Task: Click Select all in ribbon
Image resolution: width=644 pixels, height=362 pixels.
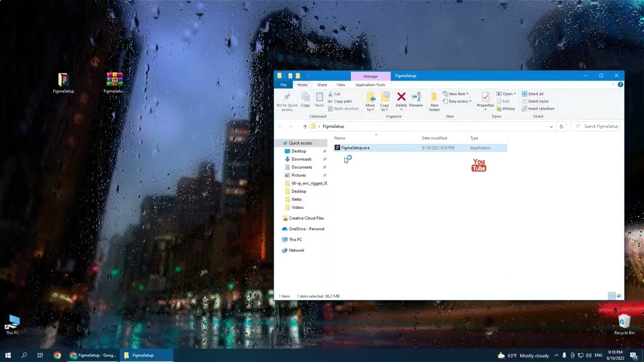Action: coord(532,94)
